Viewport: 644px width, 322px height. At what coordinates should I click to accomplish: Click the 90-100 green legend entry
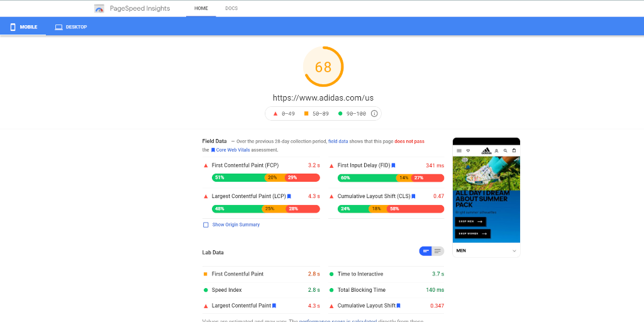click(352, 114)
